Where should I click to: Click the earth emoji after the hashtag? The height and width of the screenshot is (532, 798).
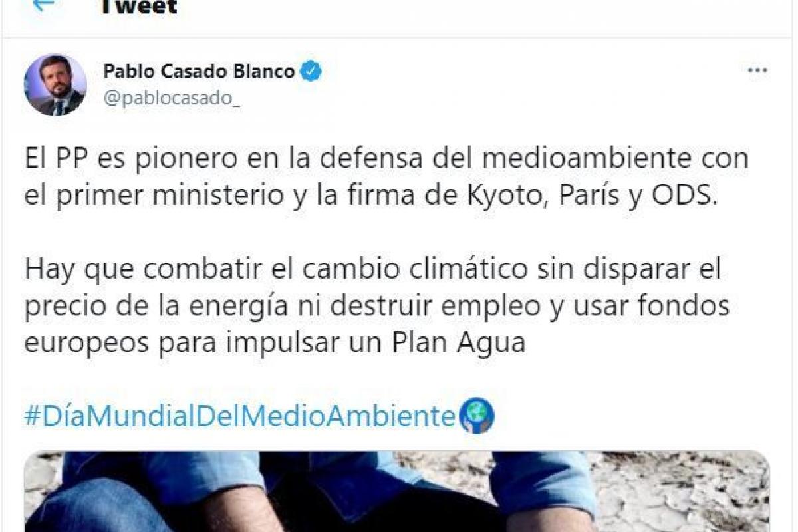point(477,417)
